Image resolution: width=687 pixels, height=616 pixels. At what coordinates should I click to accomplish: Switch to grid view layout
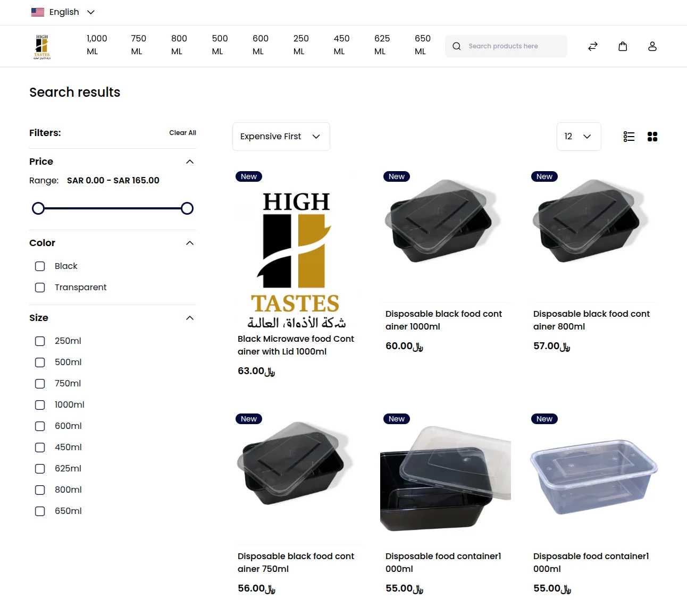[652, 137]
